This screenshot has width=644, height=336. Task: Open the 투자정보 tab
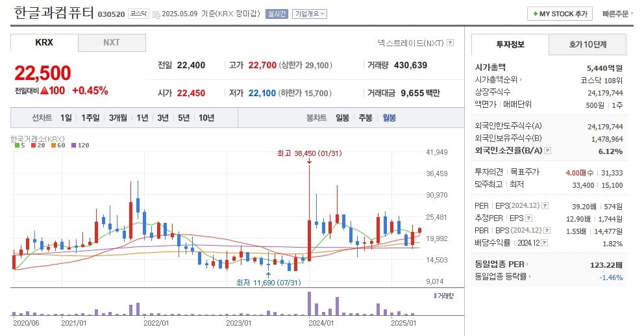[x=510, y=44]
